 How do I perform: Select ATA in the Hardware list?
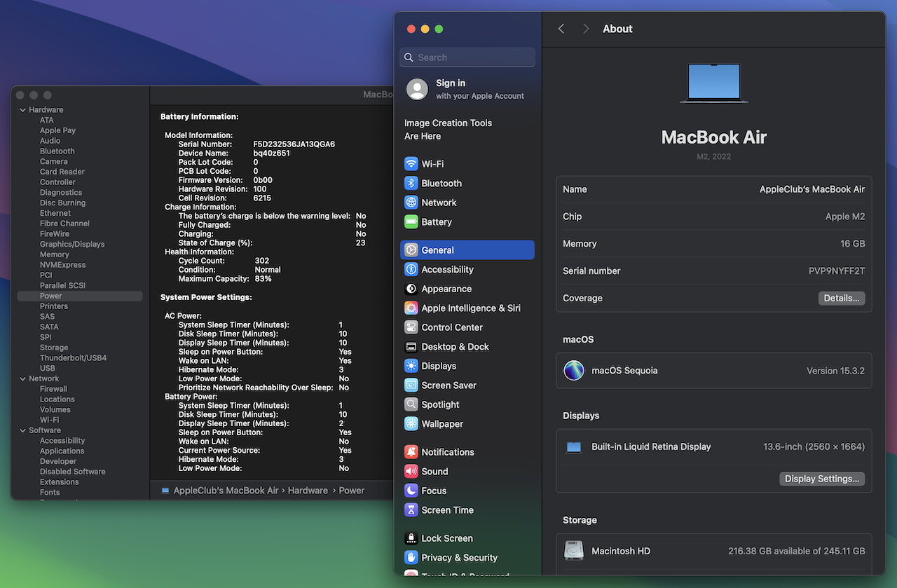46,120
